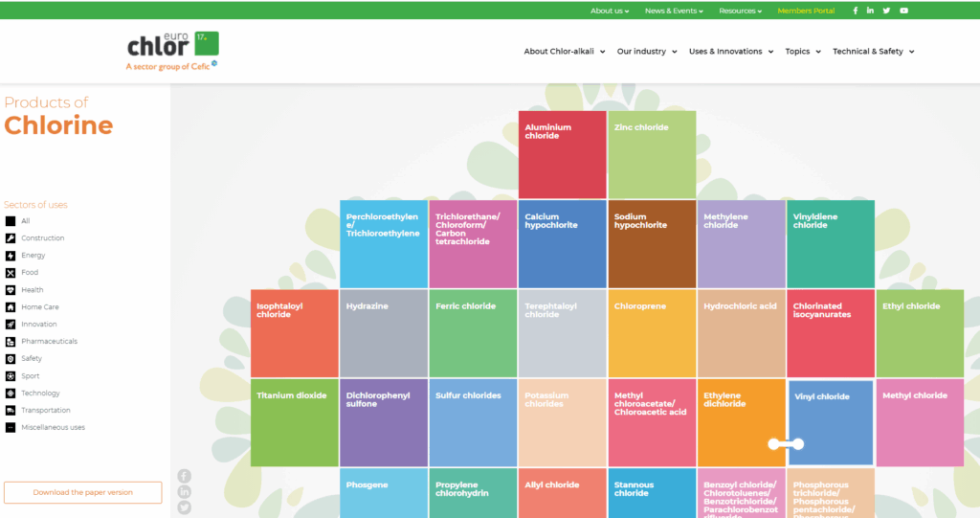This screenshot has height=518, width=980.
Task: Choose the Pharmaceuticals sector filter
Action: [49, 342]
